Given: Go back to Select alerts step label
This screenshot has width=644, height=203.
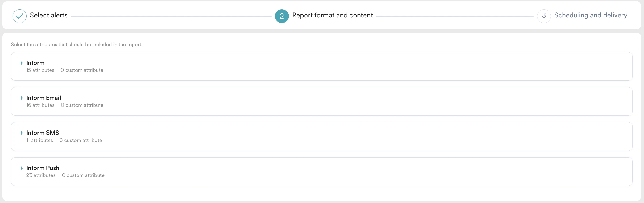Looking at the screenshot, I should 49,15.
